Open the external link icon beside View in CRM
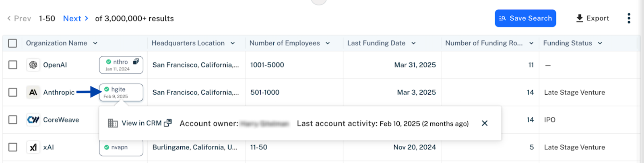 tap(168, 123)
